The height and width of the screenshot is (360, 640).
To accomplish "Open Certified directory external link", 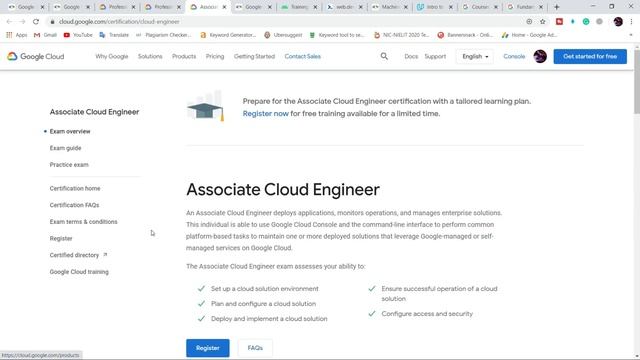I will (78, 255).
